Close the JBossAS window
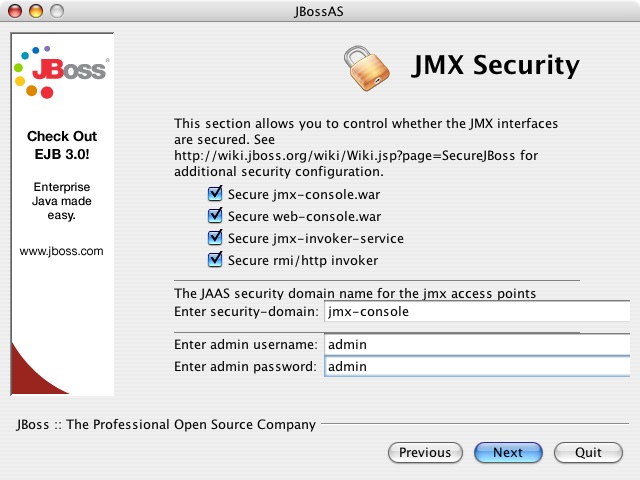 pyautogui.click(x=13, y=10)
